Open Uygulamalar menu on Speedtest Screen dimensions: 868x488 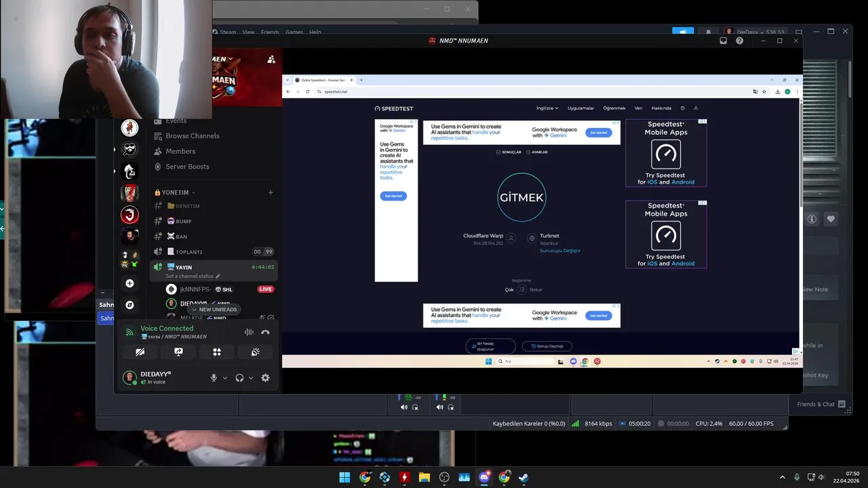coord(580,108)
